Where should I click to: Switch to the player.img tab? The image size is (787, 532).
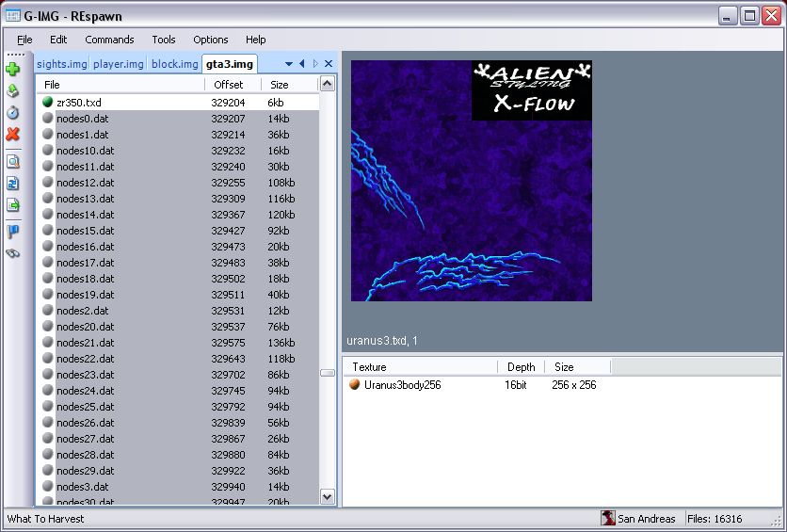coord(119,64)
